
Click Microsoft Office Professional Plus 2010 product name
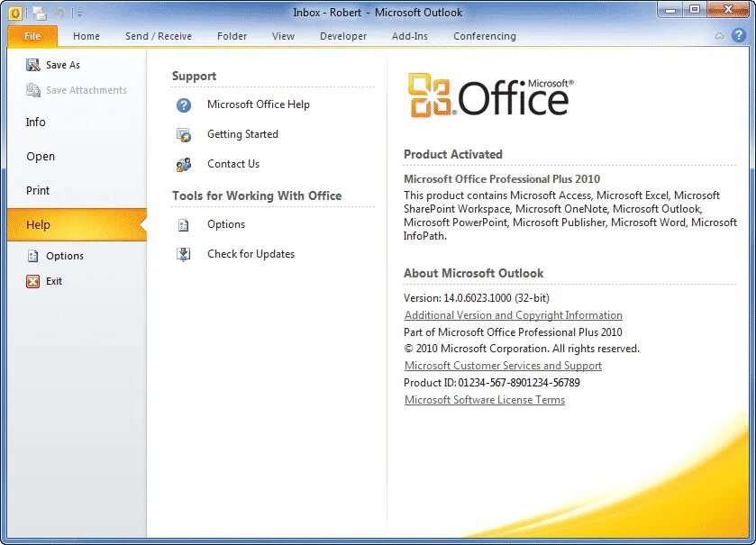click(502, 178)
